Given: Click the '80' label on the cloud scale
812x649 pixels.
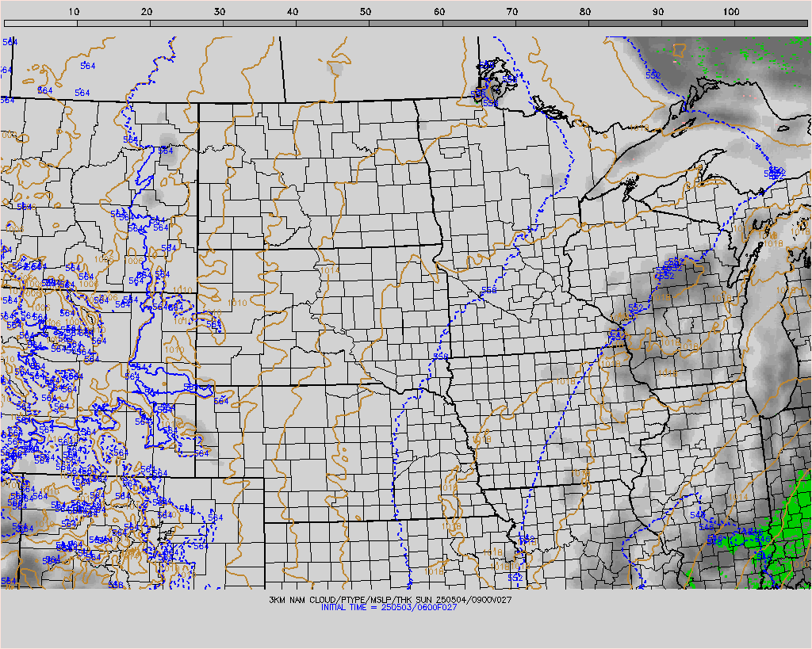Looking at the screenshot, I should click(585, 12).
